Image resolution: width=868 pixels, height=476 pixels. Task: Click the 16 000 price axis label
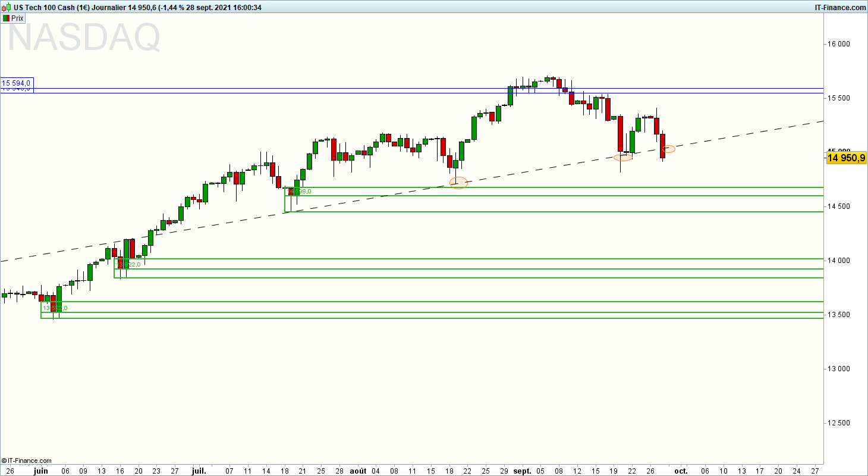click(838, 44)
